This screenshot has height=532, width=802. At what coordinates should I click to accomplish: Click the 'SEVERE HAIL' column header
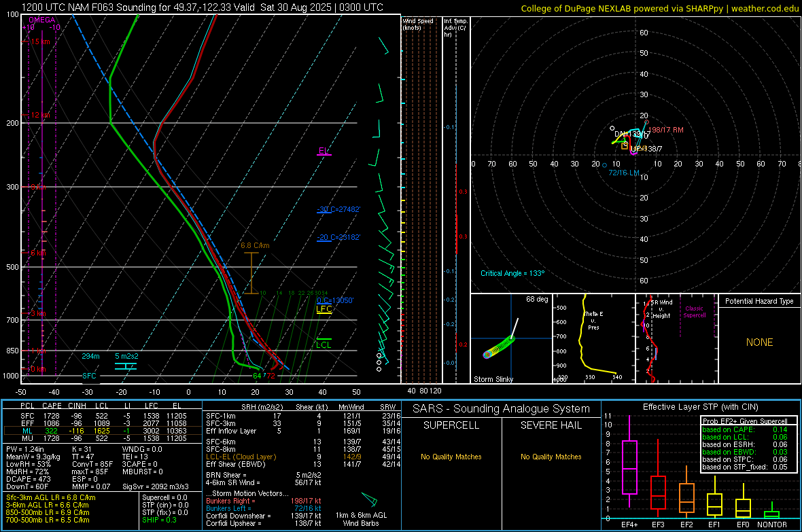pyautogui.click(x=551, y=425)
